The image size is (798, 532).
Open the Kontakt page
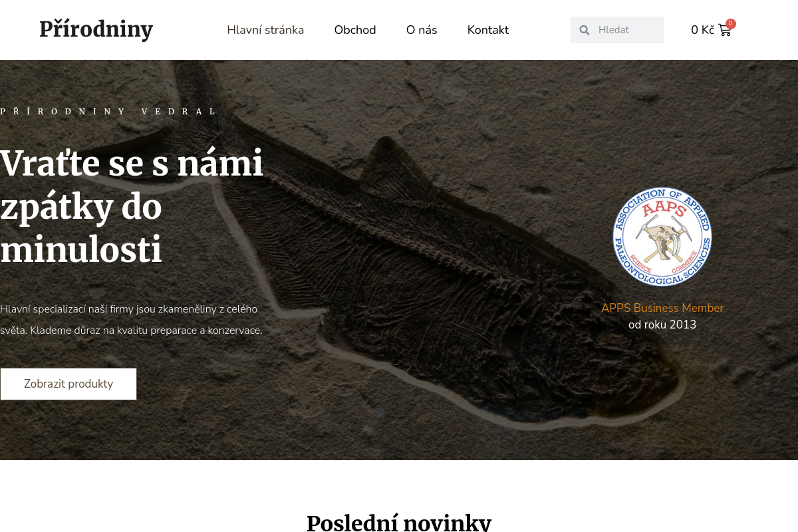coord(488,30)
